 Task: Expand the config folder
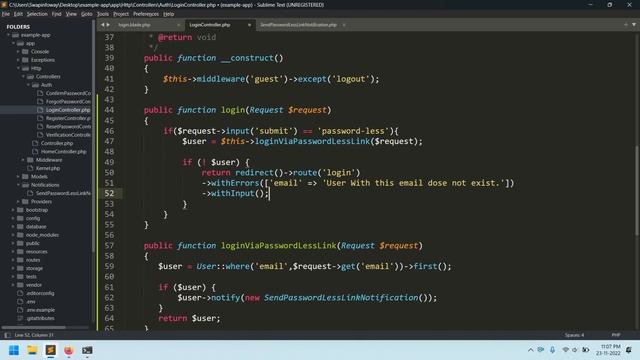click(x=13, y=218)
